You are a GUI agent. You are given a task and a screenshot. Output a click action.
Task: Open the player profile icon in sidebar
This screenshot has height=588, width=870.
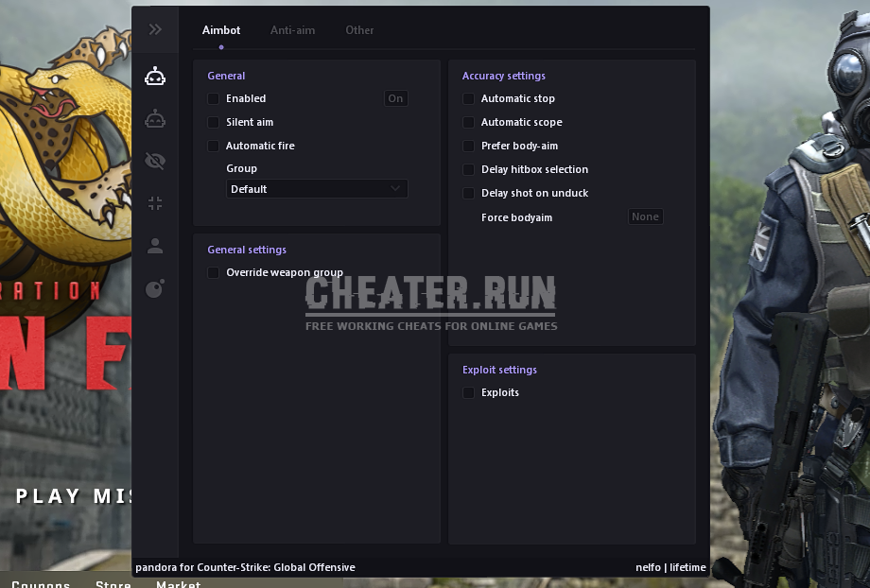point(155,246)
